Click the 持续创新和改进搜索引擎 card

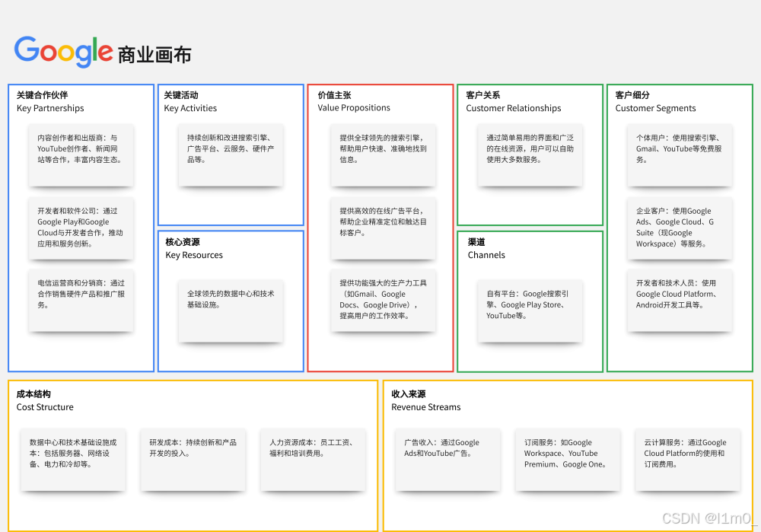pos(231,156)
